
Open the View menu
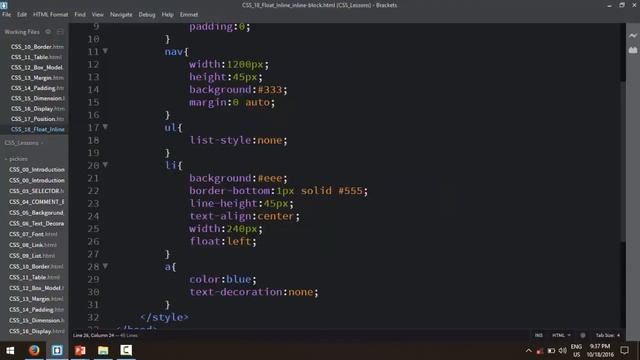98,14
